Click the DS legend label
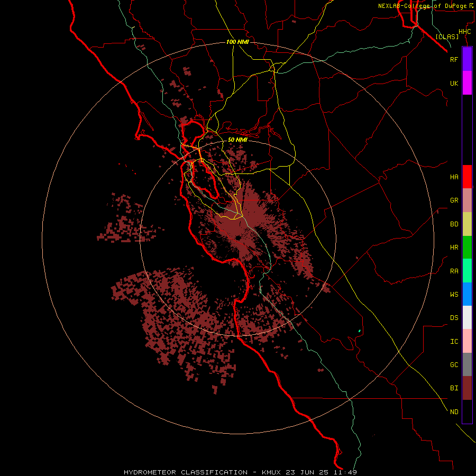 click(454, 318)
